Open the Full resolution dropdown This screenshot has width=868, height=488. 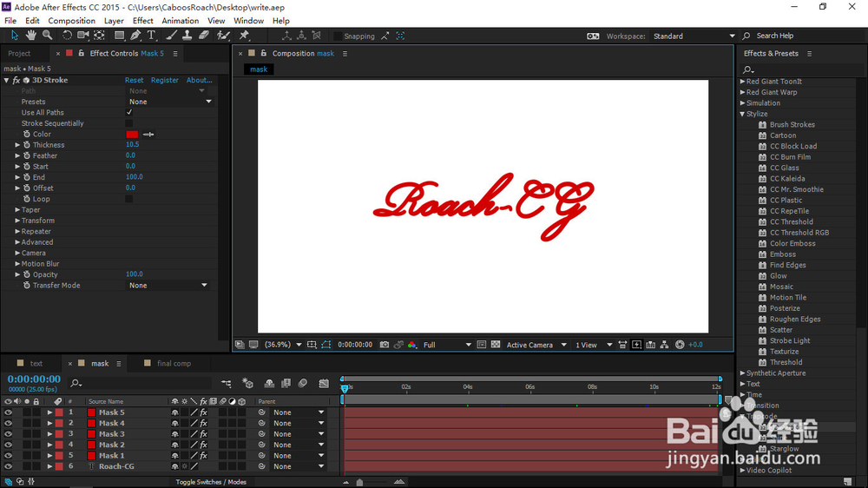click(x=447, y=345)
